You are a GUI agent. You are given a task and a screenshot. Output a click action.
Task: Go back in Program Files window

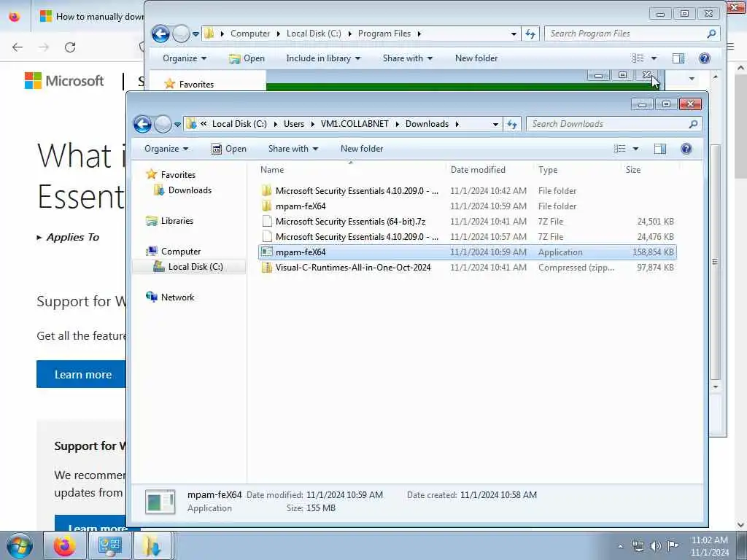coord(161,34)
